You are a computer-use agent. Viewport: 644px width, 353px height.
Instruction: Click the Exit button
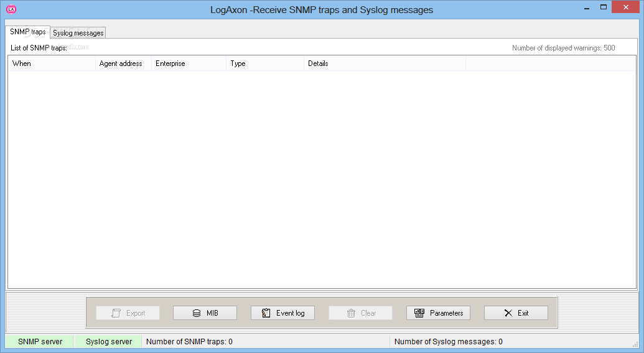pos(516,313)
